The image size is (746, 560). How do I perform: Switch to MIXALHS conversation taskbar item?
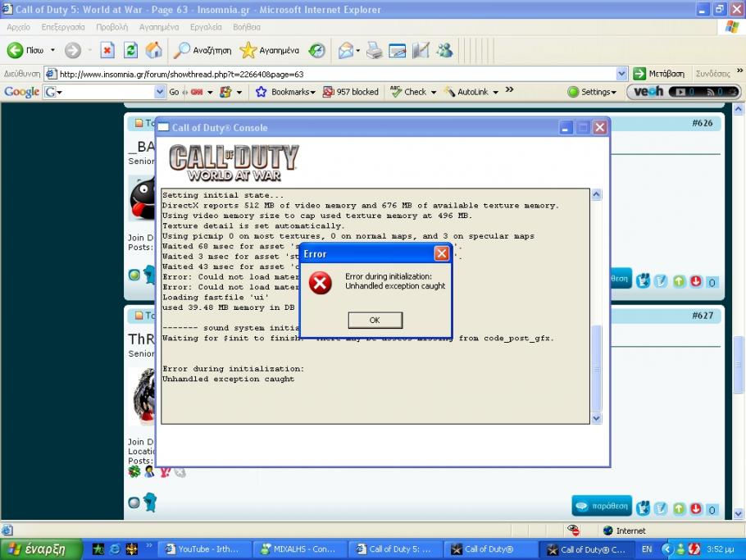tap(298, 549)
